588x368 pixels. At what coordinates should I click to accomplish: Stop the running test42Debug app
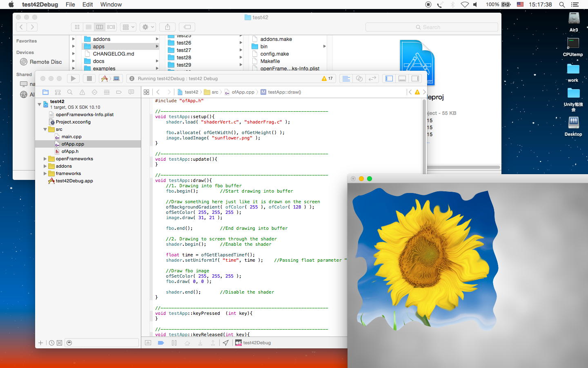tap(89, 79)
